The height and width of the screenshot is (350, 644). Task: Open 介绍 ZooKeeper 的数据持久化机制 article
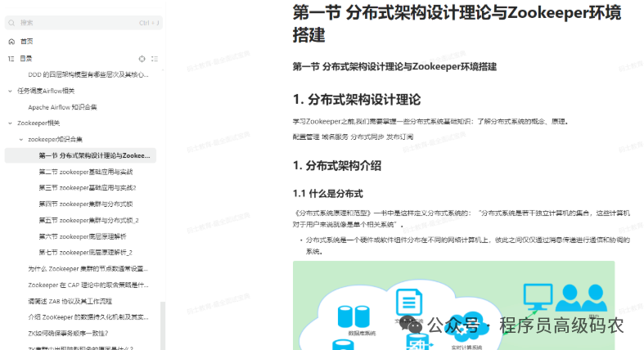[88, 317]
